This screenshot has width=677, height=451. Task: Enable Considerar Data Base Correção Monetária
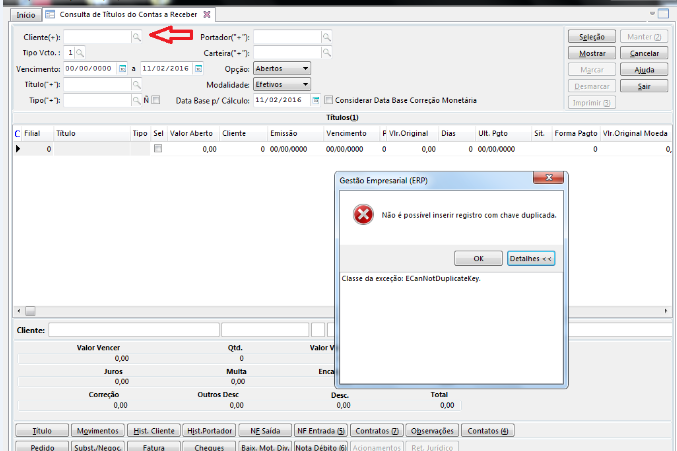(329, 100)
